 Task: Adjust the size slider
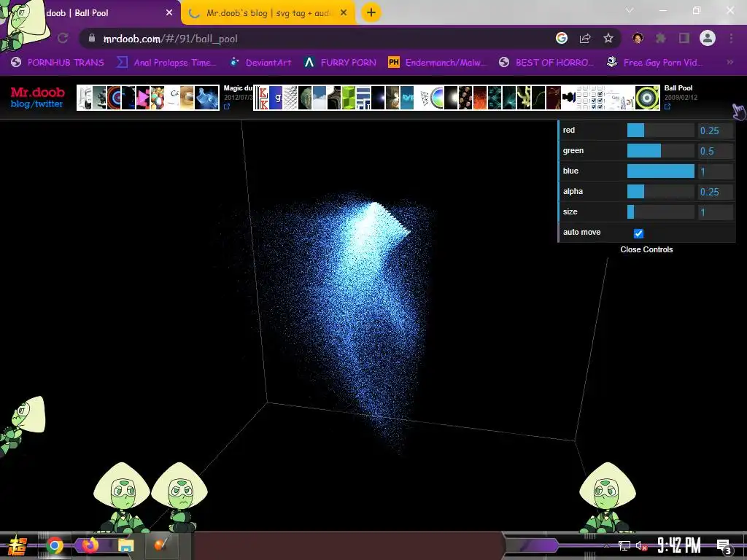pyautogui.click(x=660, y=212)
